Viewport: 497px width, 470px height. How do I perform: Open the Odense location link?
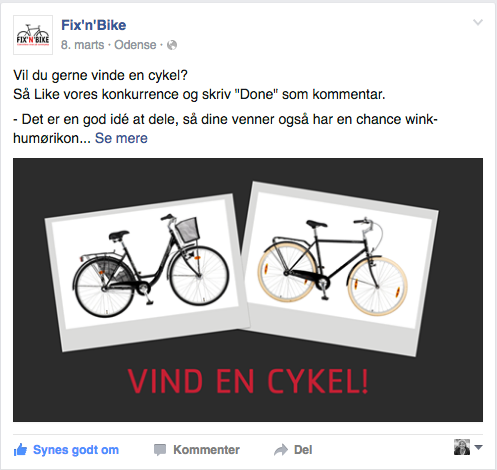point(135,45)
